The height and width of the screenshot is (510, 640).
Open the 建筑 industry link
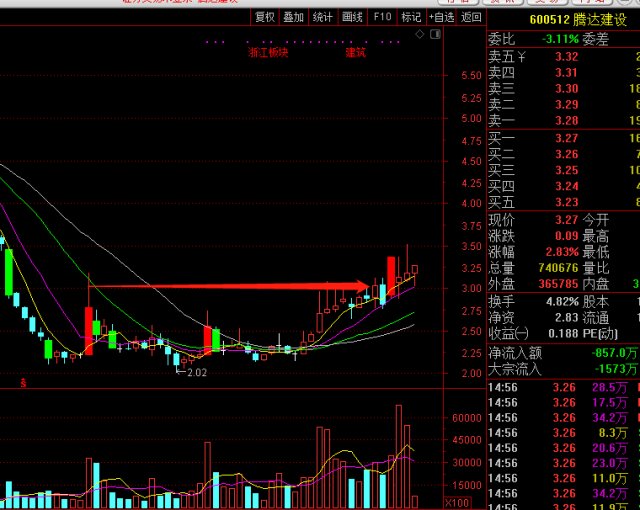tap(356, 52)
